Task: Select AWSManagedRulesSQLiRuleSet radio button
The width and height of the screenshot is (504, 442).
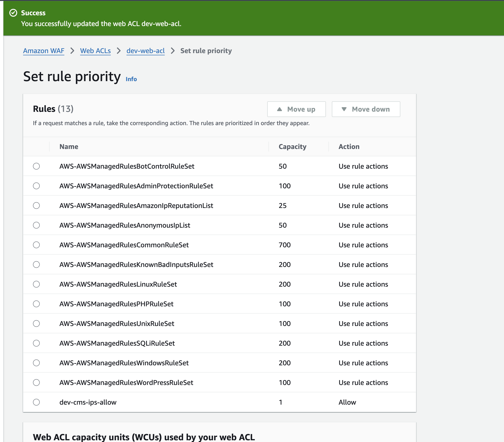Action: (x=37, y=343)
